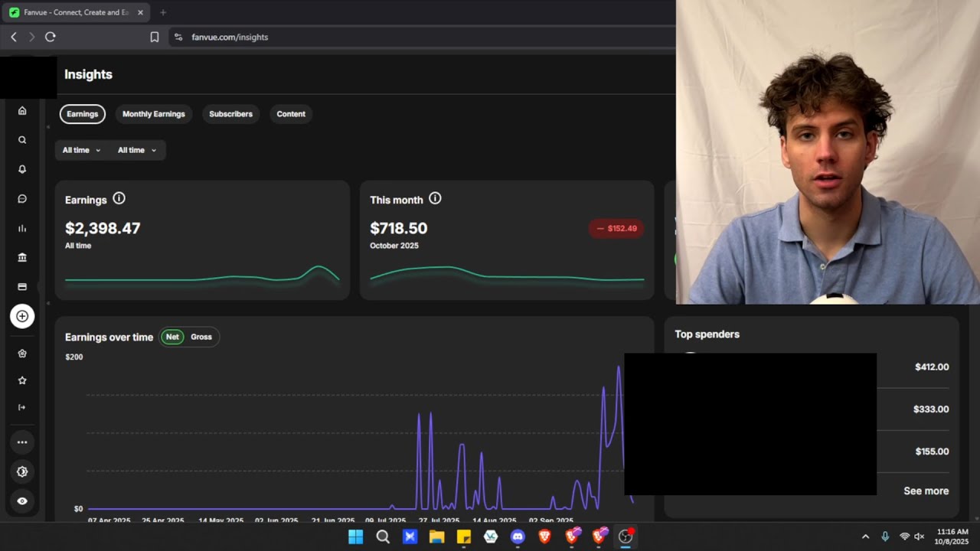Reload the Fanvue page

pyautogui.click(x=51, y=37)
